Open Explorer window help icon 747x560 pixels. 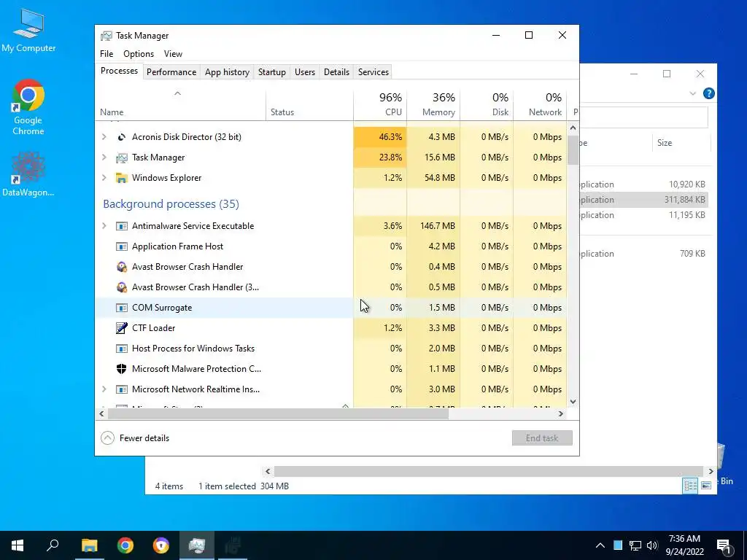[x=709, y=93]
